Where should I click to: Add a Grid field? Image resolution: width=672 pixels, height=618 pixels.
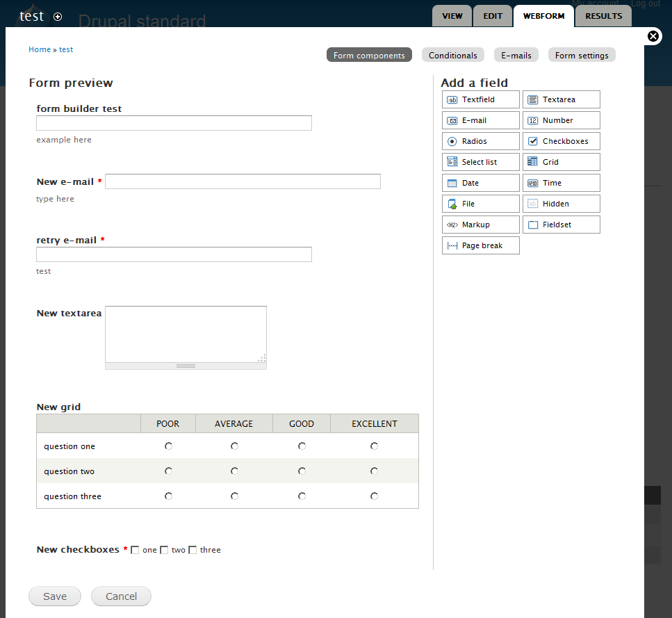pos(561,162)
